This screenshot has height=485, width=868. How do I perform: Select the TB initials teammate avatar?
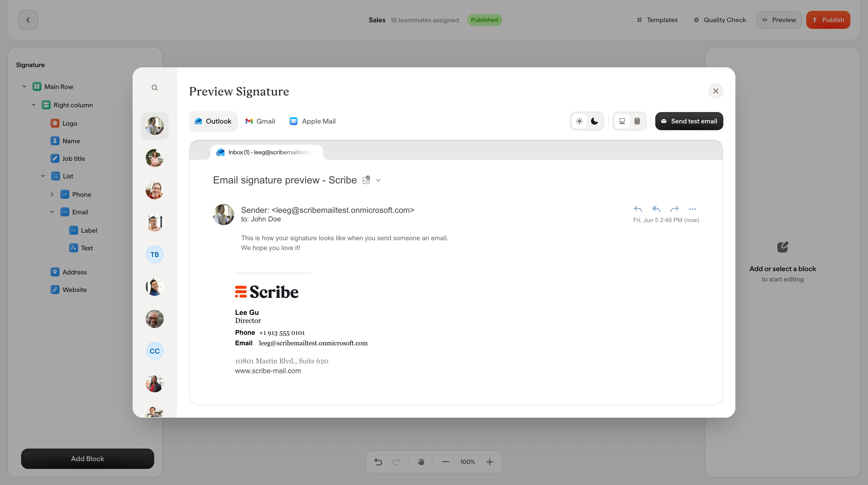155,255
